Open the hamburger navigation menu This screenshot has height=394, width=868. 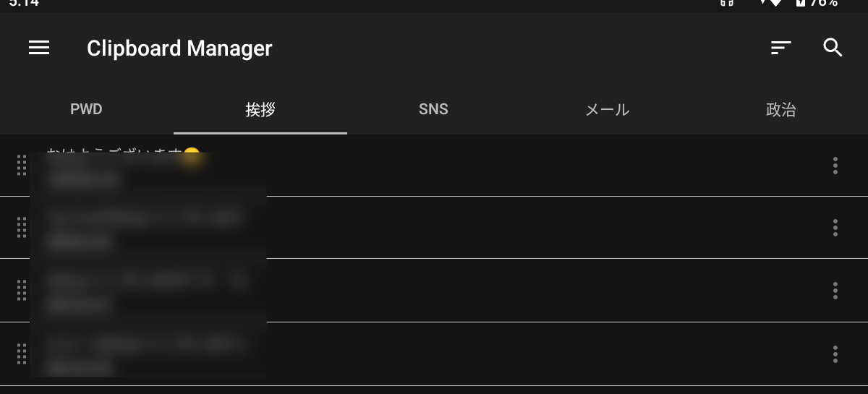pyautogui.click(x=39, y=48)
